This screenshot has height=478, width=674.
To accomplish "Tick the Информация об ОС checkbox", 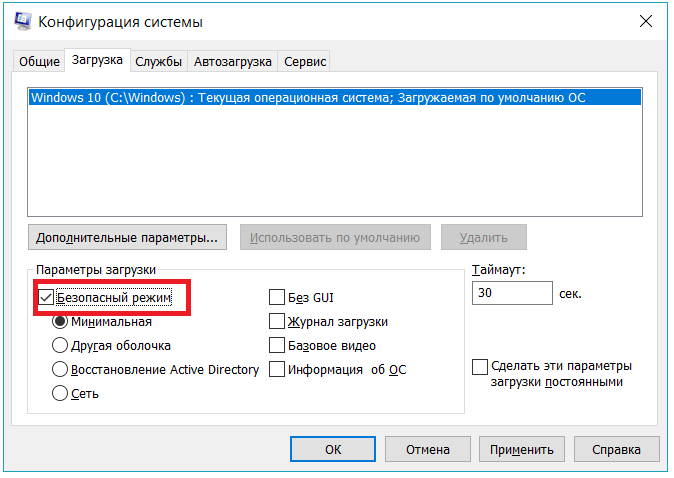I will coord(277,369).
